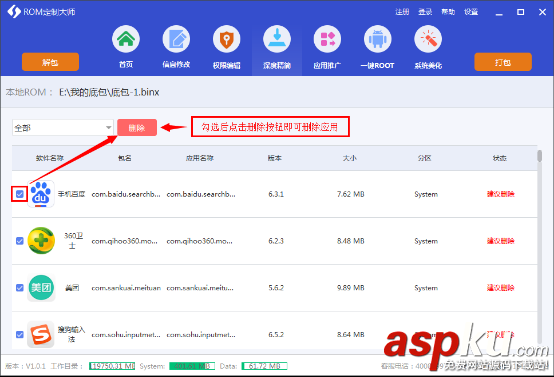Click size 7.62 MB cell
The height and width of the screenshot is (377, 554).
[x=350, y=194]
